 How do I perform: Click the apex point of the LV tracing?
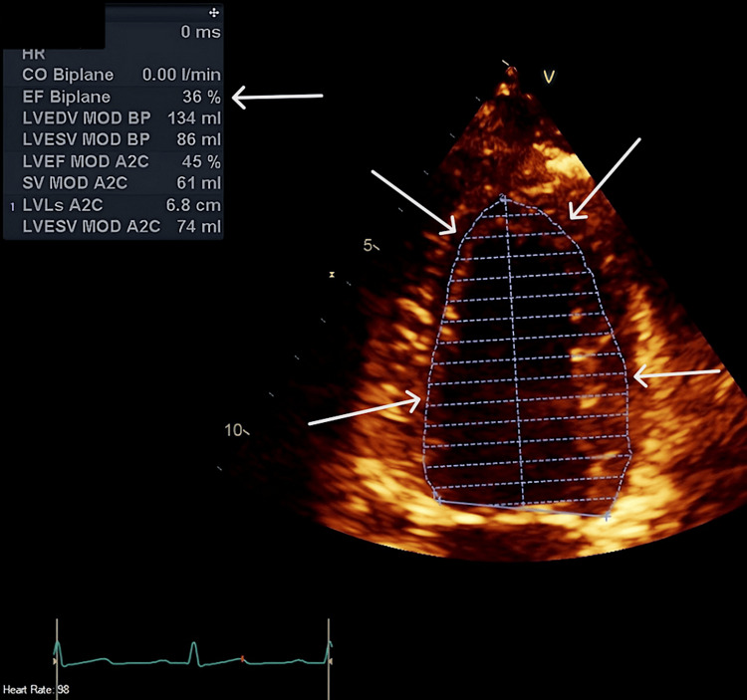point(503,197)
